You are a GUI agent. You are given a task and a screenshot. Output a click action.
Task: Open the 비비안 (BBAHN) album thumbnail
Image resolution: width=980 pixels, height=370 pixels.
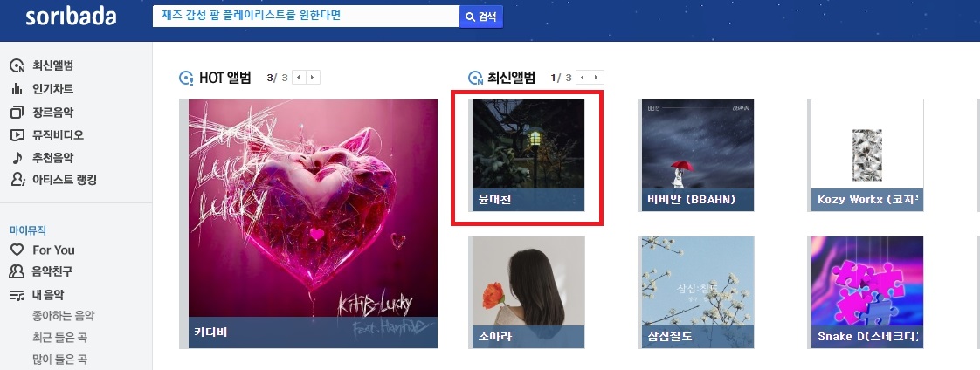698,155
